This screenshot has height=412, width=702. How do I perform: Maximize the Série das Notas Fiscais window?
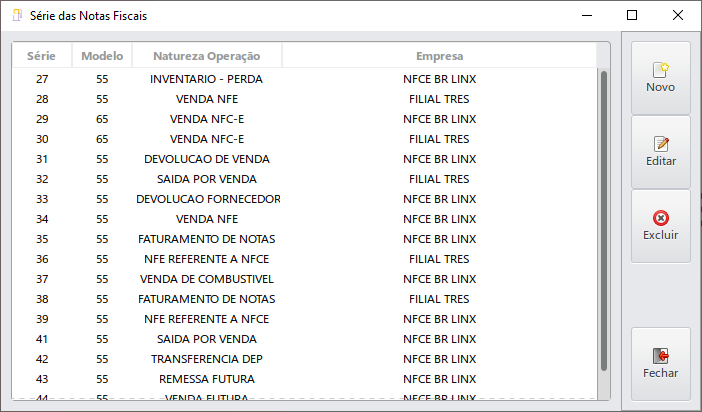[x=632, y=15]
